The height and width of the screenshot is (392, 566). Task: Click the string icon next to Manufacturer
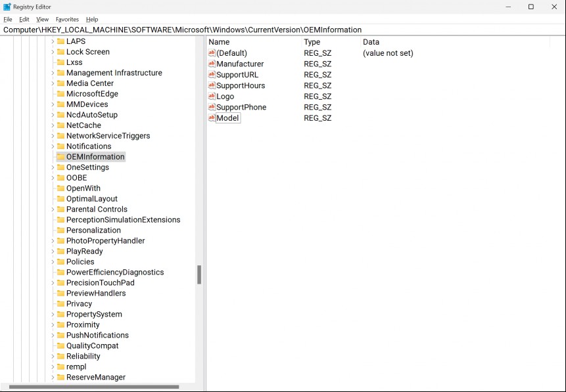tap(212, 64)
